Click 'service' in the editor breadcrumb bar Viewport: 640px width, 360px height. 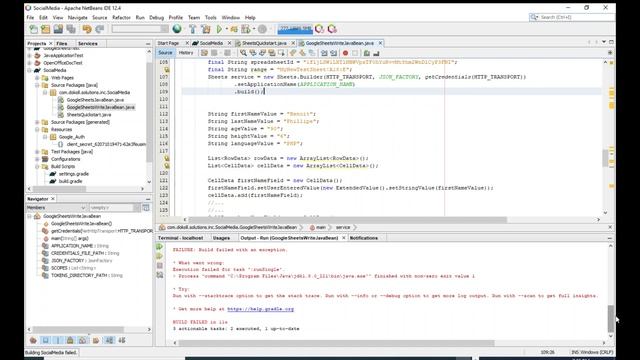(343, 227)
